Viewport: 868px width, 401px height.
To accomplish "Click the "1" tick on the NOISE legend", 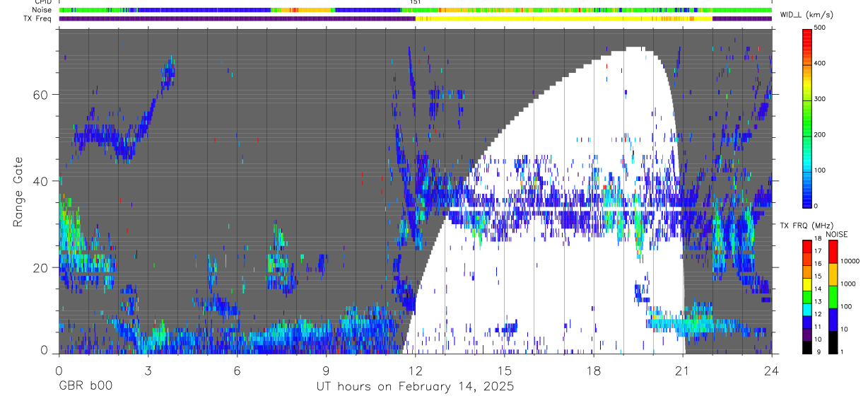I will tap(842, 351).
